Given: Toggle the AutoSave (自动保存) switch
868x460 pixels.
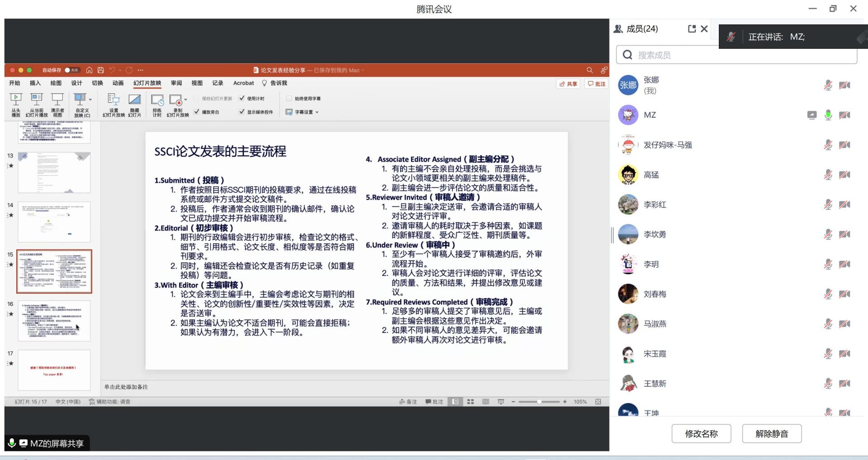Looking at the screenshot, I should (x=71, y=70).
